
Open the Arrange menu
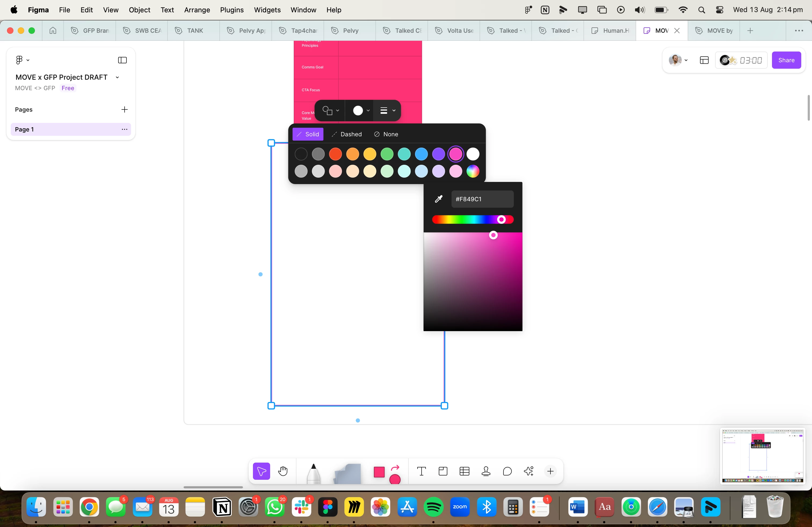click(x=197, y=10)
